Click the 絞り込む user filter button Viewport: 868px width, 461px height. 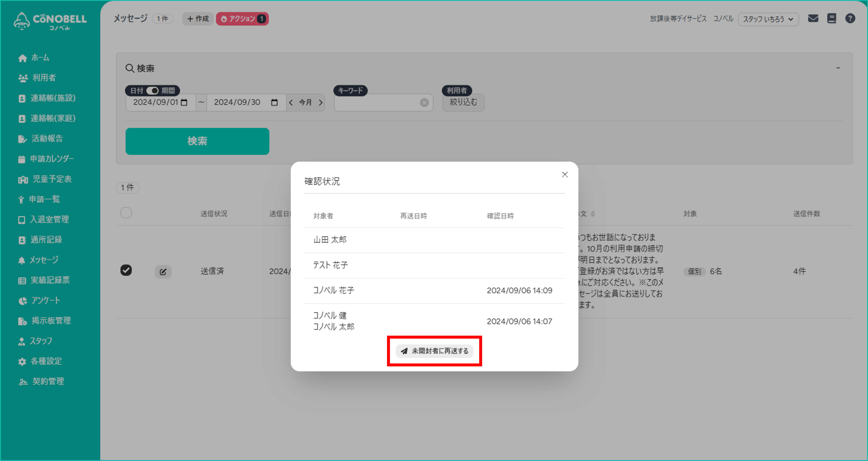(x=463, y=102)
